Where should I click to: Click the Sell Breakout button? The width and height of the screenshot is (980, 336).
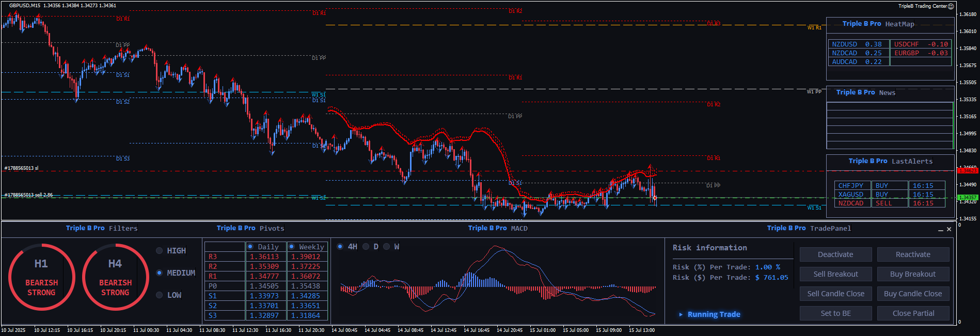coord(835,274)
